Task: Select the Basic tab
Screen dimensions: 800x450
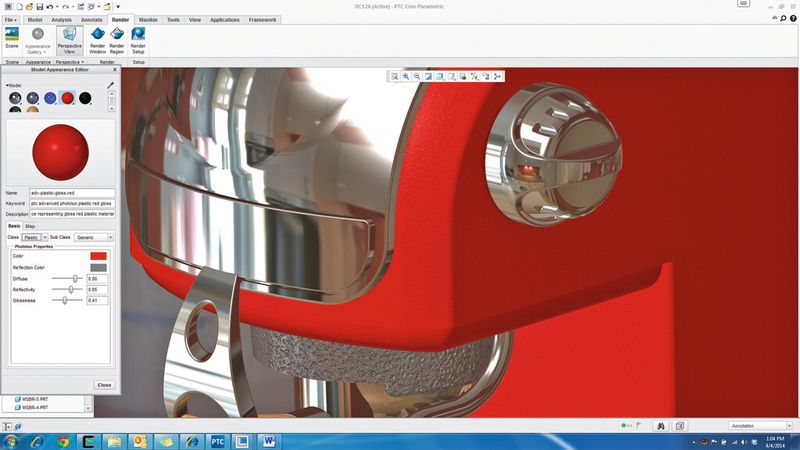Action: tap(14, 226)
